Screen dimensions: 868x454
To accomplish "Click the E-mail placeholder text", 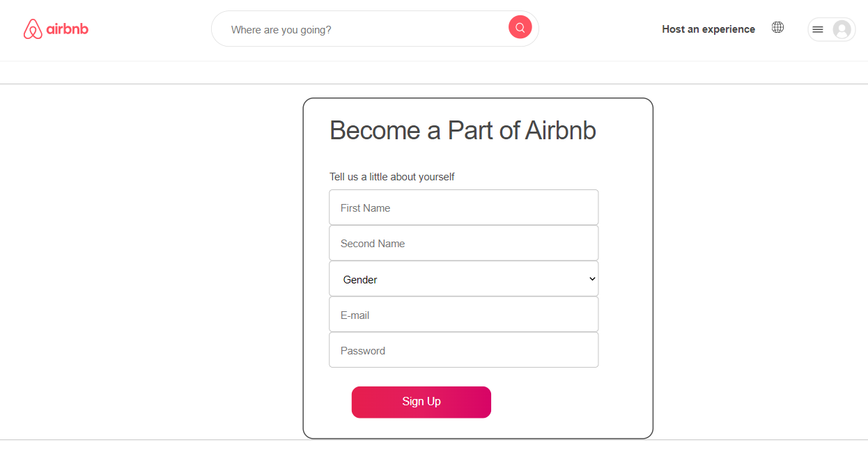I will coord(355,315).
